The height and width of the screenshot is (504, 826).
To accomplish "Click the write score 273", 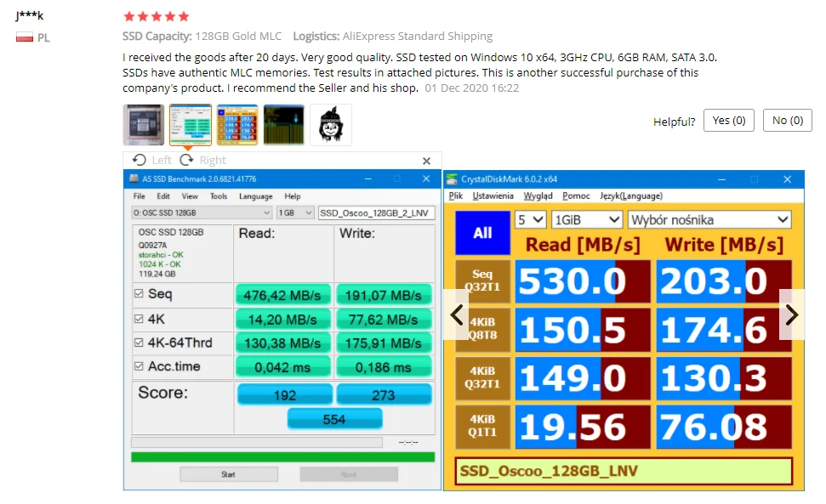I will pyautogui.click(x=384, y=395).
